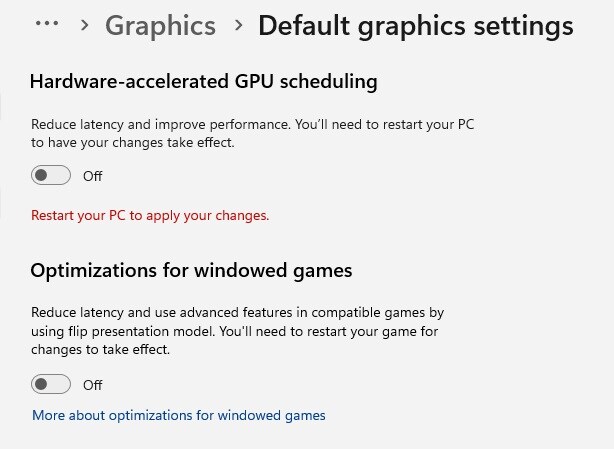Turn on Optimizations for windowed games

pyautogui.click(x=51, y=385)
